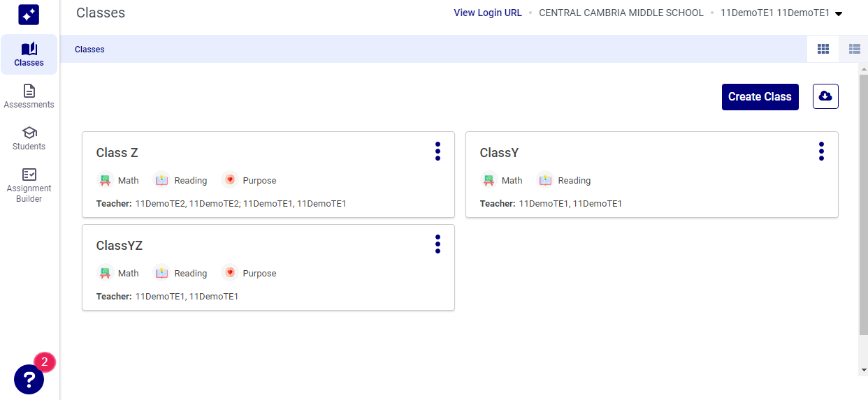Open the Classes sidebar section

29,54
